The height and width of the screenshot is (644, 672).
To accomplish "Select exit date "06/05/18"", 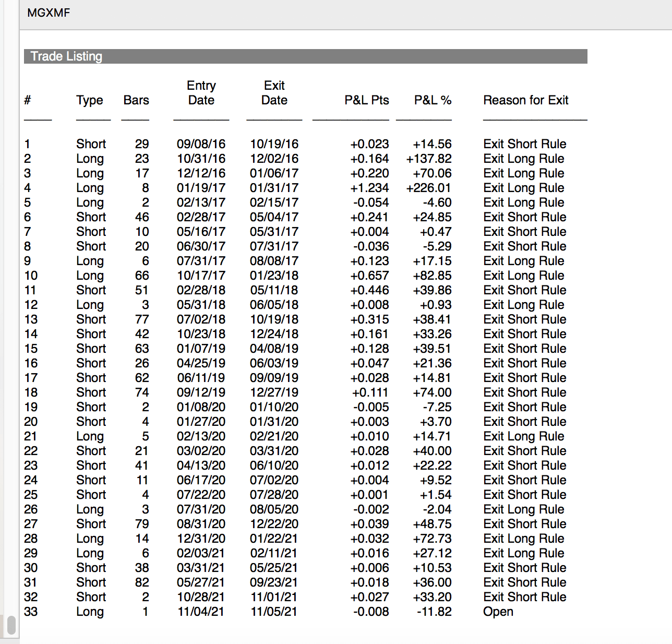I will (274, 305).
